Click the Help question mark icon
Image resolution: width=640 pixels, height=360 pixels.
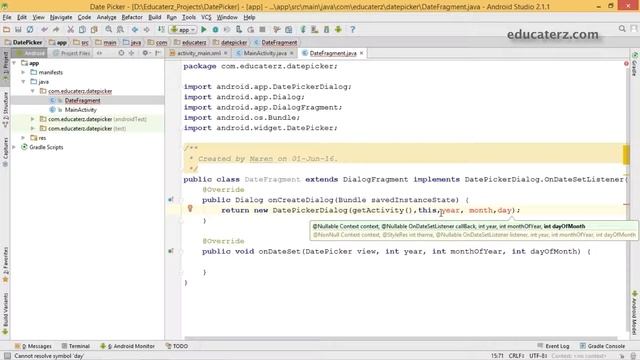[353, 29]
